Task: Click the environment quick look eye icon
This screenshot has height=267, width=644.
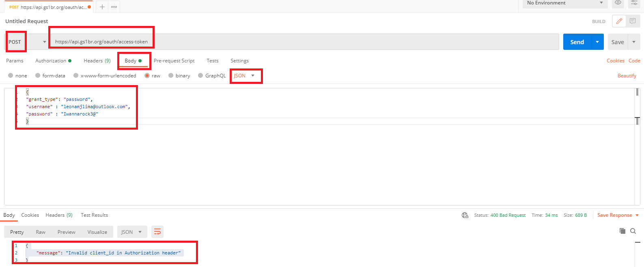Action: (x=618, y=3)
